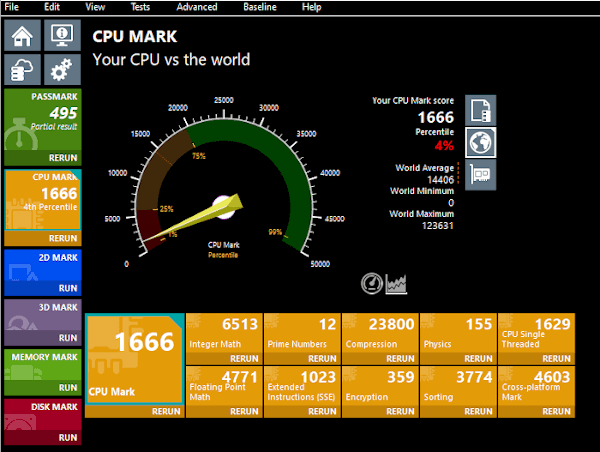
Task: Click the World Maximum 123631 value
Action: click(438, 225)
